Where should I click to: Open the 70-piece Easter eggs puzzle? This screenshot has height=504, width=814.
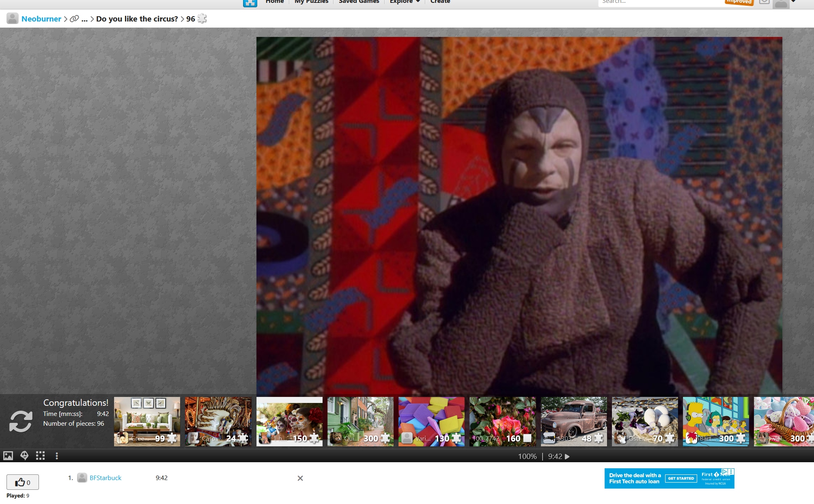pos(645,422)
